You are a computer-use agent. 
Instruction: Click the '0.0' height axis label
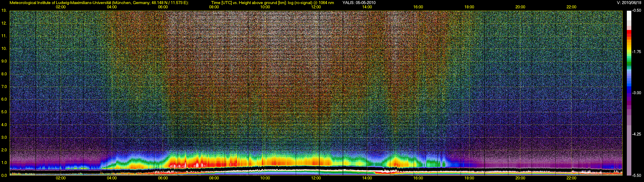(4, 175)
